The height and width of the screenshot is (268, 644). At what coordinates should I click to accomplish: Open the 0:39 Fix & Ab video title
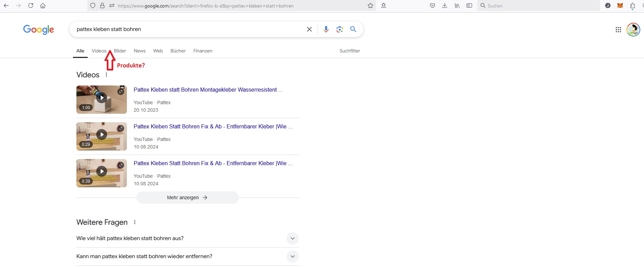pyautogui.click(x=213, y=163)
